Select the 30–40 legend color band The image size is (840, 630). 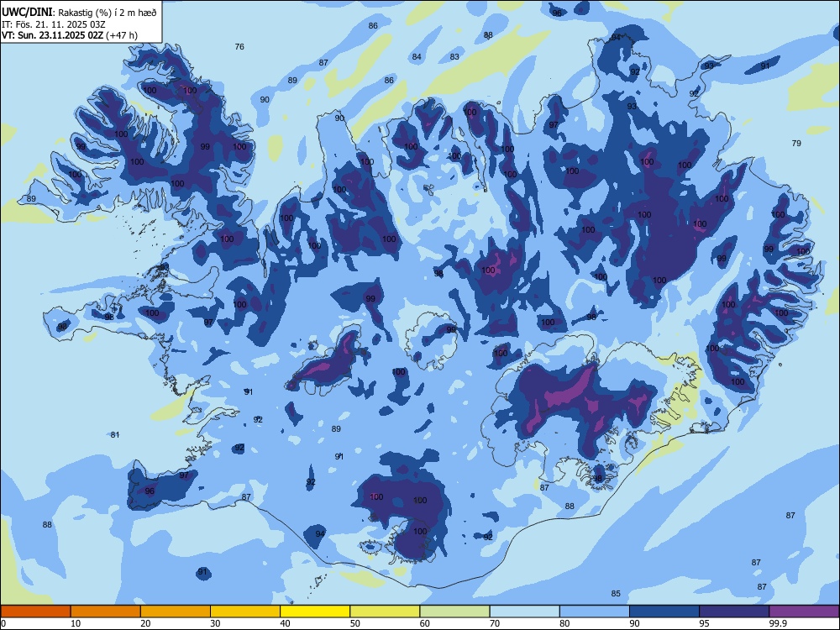point(245,612)
